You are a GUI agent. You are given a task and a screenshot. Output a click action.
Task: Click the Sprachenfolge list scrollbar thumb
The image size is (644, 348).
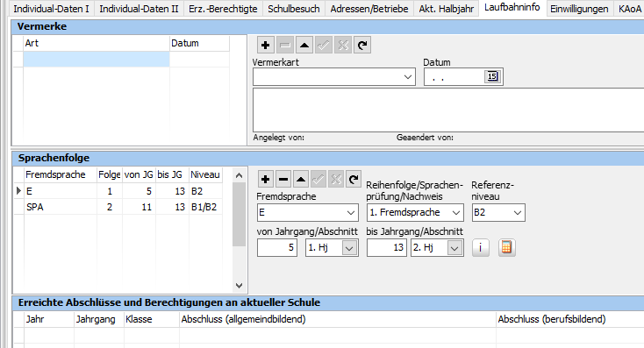click(x=239, y=214)
